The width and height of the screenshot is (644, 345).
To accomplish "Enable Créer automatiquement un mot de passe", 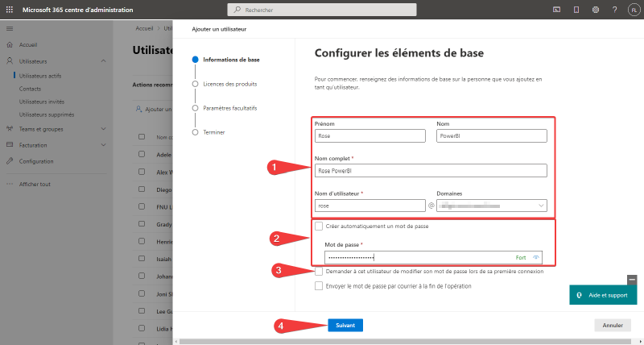I will pyautogui.click(x=319, y=227).
